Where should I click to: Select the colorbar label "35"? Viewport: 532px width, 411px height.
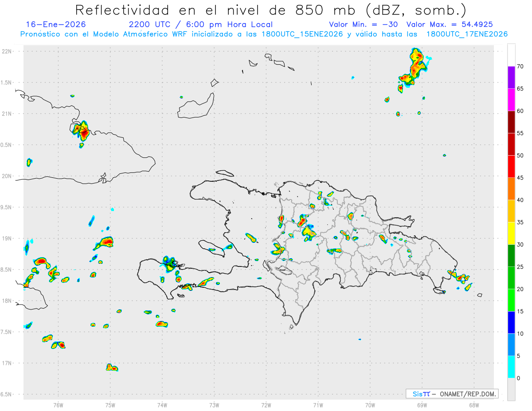520,222
